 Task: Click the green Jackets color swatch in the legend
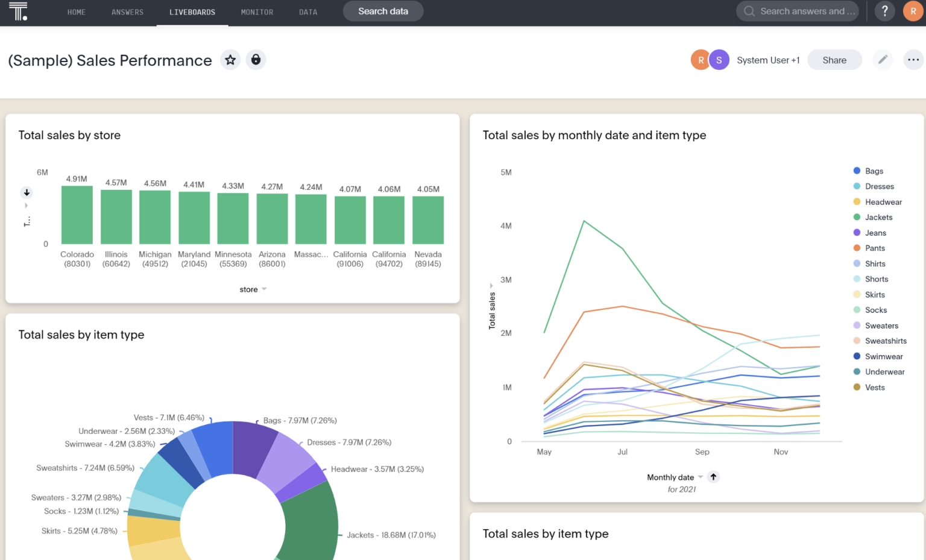click(858, 217)
